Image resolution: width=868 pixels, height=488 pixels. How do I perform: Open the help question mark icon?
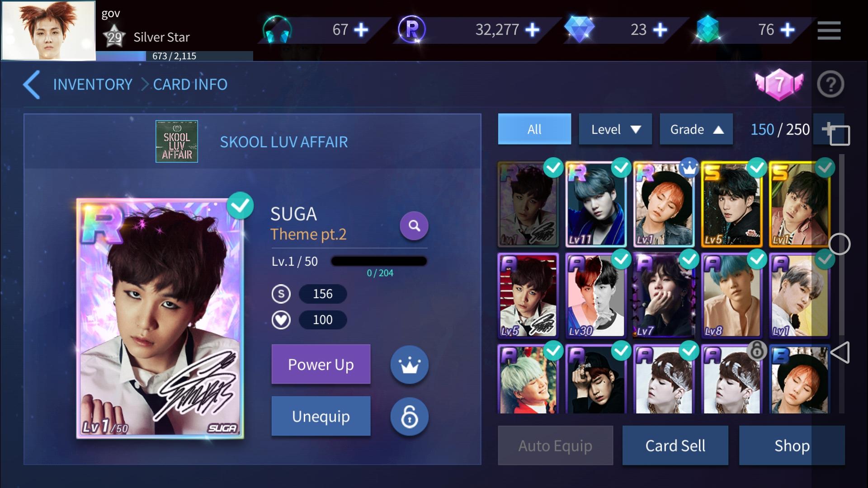coord(830,84)
